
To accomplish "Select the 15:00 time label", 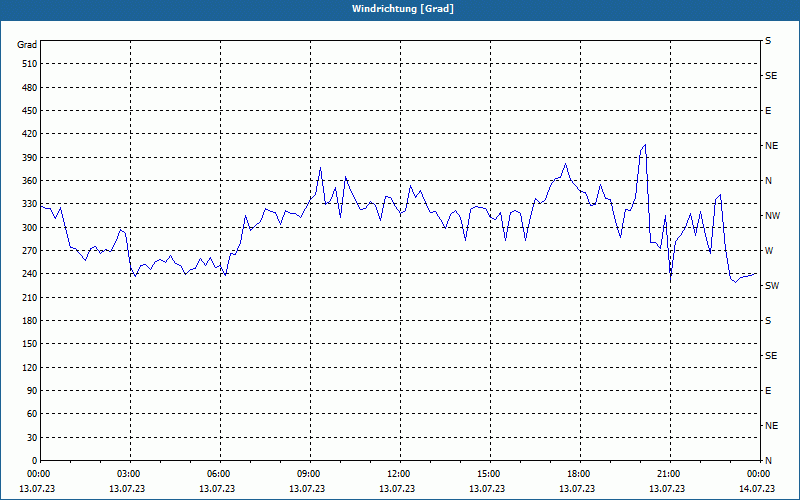I will tap(489, 473).
